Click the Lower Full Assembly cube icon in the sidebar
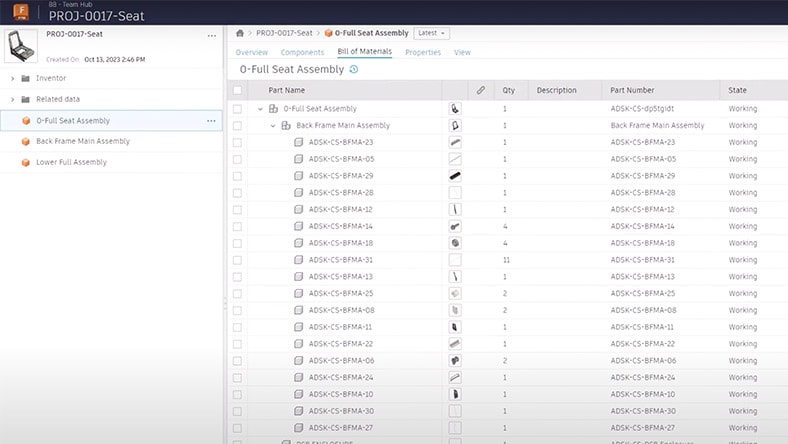This screenshot has height=444, width=788. point(26,162)
